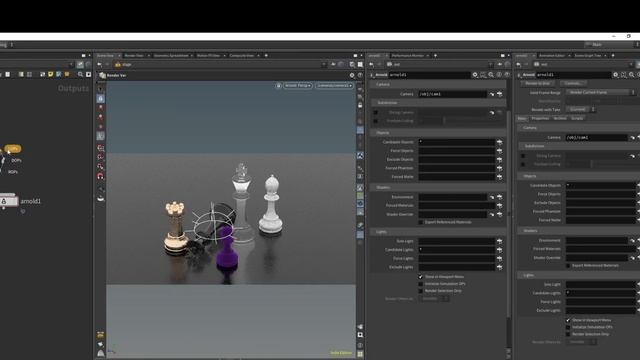Image resolution: width=640 pixels, height=360 pixels.
Task: Switch to the Composite View tab
Action: tap(242, 56)
